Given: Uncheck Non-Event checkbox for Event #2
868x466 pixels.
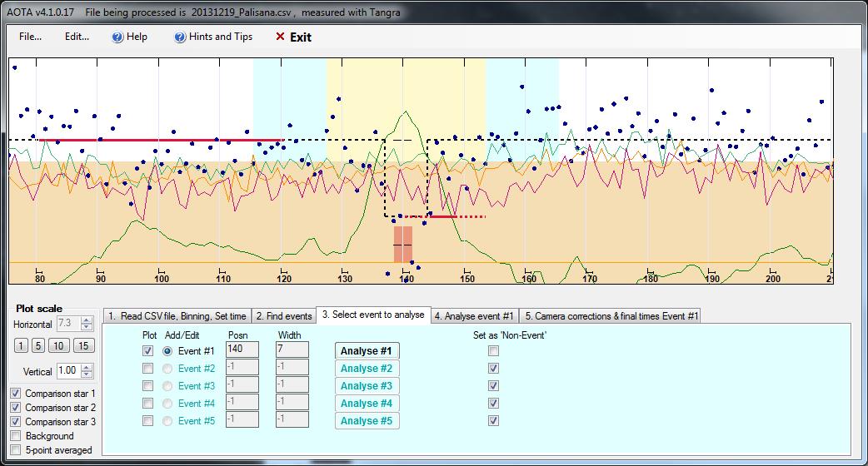Looking at the screenshot, I should click(x=493, y=368).
